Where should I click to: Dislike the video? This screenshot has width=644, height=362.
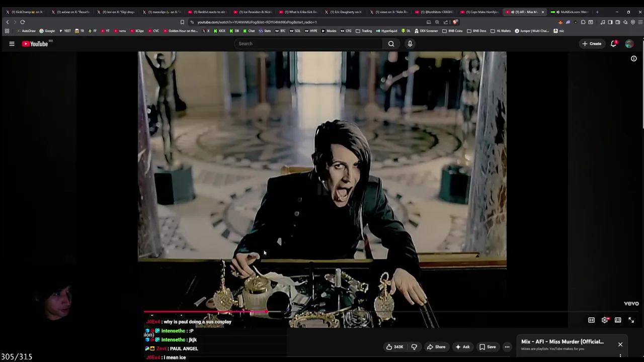pyautogui.click(x=414, y=347)
